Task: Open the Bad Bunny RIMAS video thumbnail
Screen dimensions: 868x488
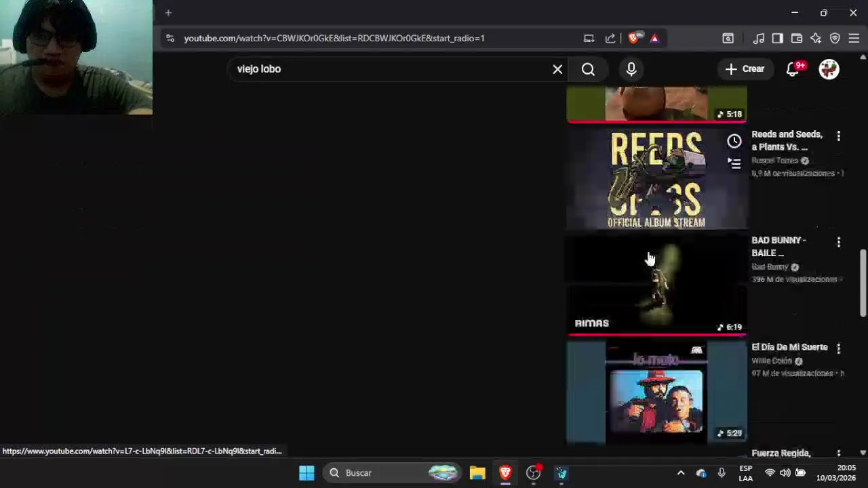Action: pyautogui.click(x=656, y=285)
